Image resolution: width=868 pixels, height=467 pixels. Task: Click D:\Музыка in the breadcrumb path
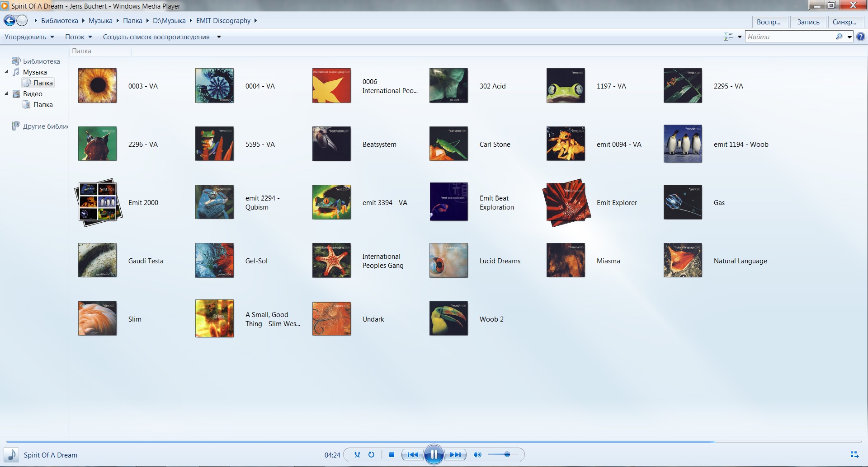tap(169, 21)
